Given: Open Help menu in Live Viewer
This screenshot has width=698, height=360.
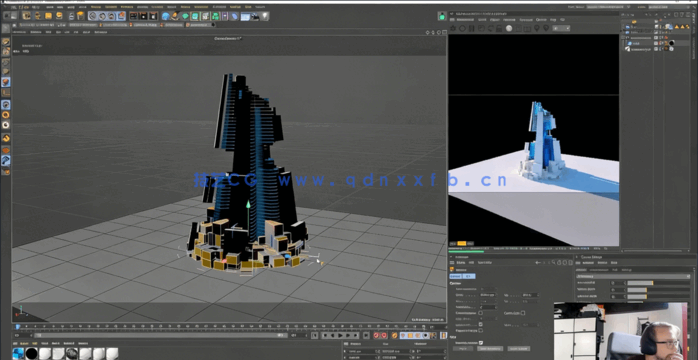Looking at the screenshot, I should tap(553, 20).
